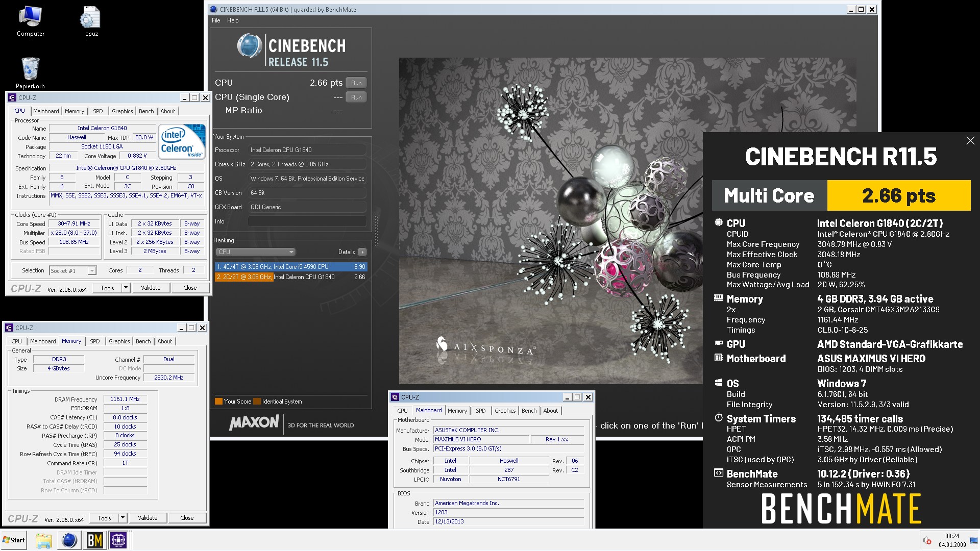Click the CPU-Z title bar icon of memory window
The height and width of the screenshot is (551, 980).
[9, 328]
